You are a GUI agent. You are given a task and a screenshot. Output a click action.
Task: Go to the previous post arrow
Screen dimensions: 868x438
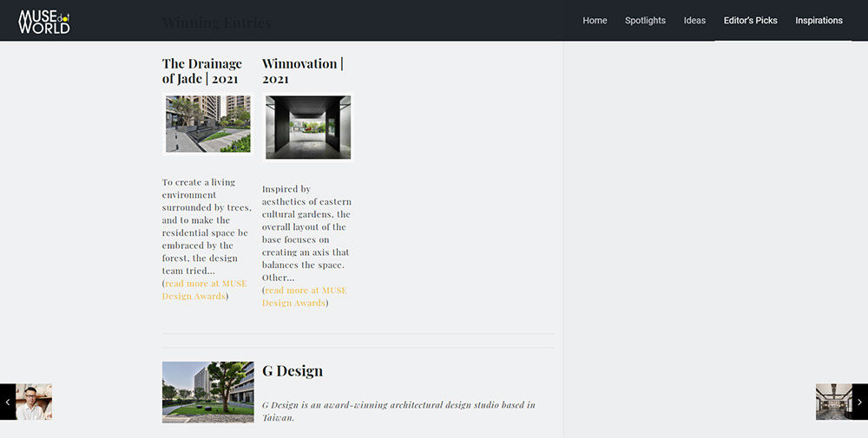point(8,402)
